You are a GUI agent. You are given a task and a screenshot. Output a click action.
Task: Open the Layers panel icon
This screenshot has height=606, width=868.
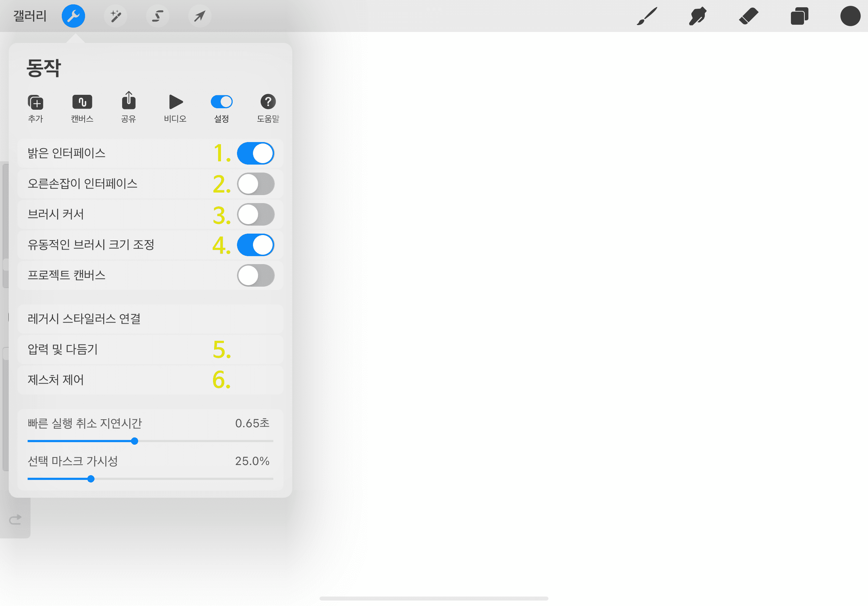(x=799, y=16)
